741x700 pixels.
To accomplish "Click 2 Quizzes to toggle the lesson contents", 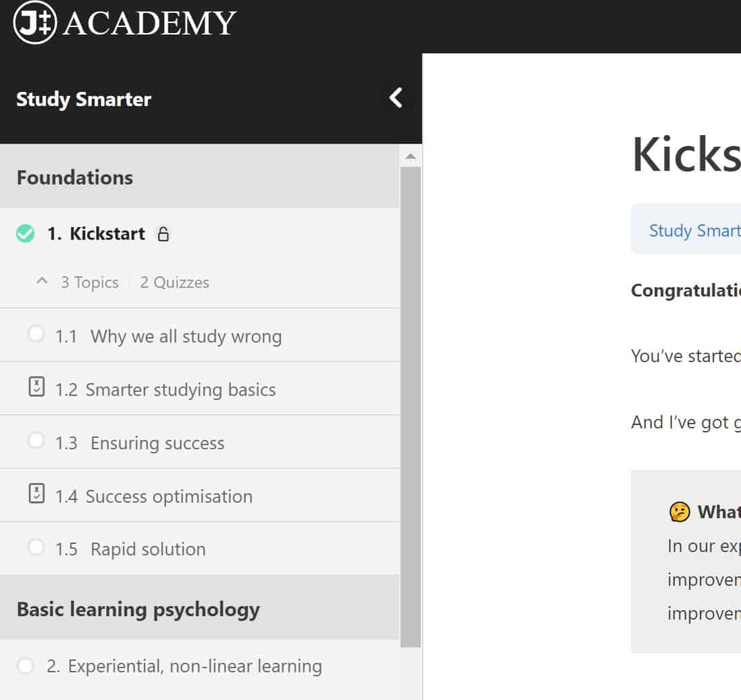I will (x=174, y=282).
